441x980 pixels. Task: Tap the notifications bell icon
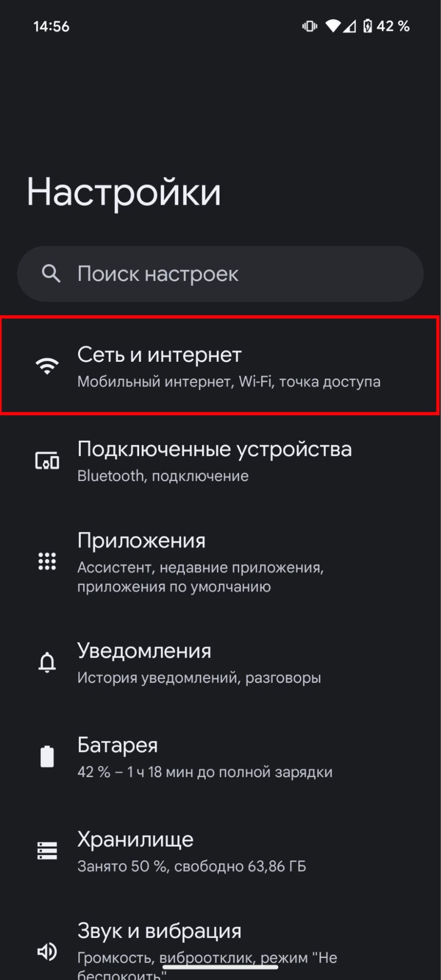coord(47,662)
